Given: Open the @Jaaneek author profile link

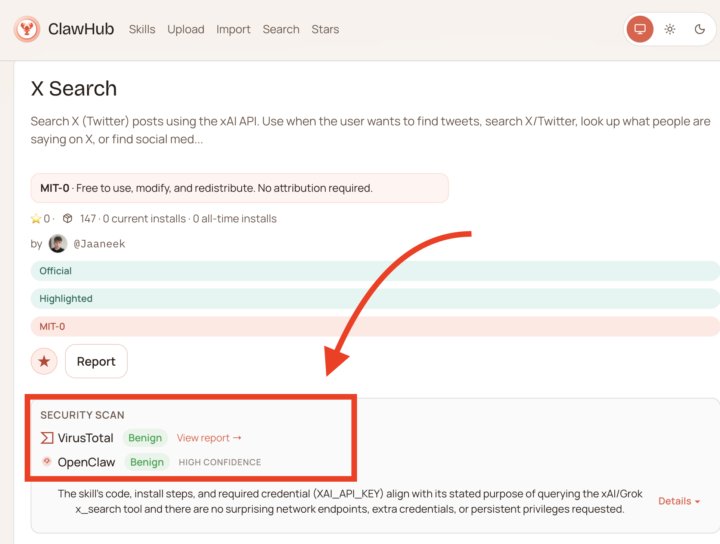Looking at the screenshot, I should click(99, 244).
